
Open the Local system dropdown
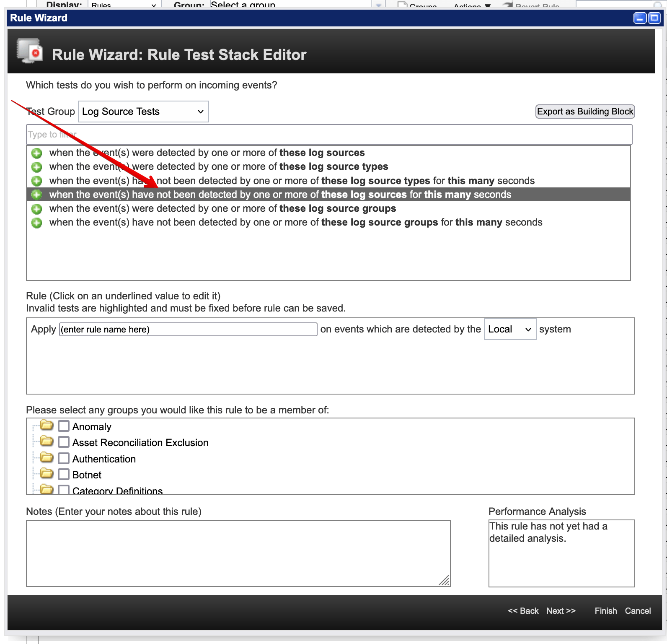coord(510,329)
